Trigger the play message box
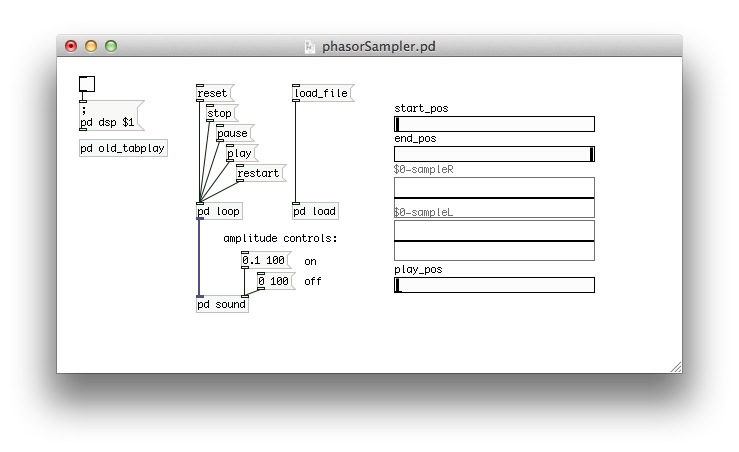This screenshot has width=739, height=452. 240,153
